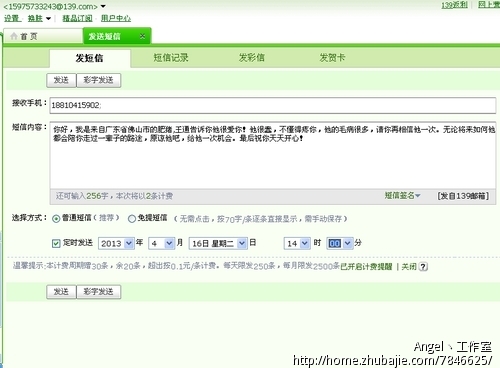Select the 普通短信 radio option
500x368 pixels.
pos(56,219)
